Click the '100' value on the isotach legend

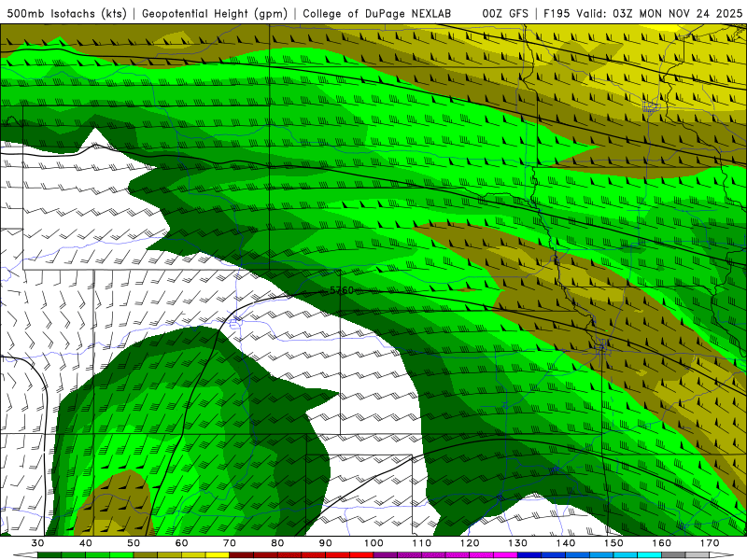[x=373, y=543]
